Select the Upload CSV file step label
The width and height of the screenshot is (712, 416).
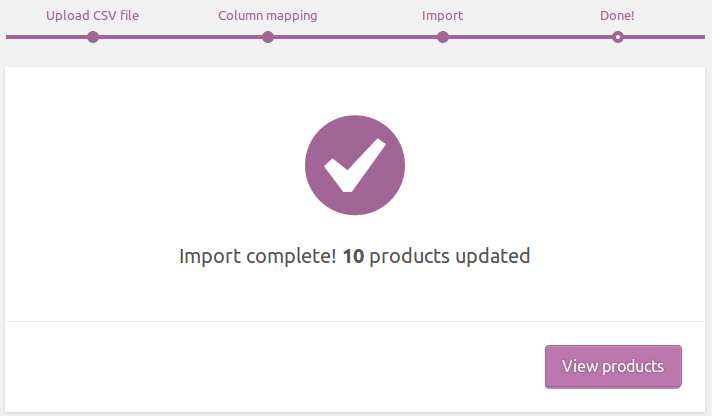tap(92, 16)
